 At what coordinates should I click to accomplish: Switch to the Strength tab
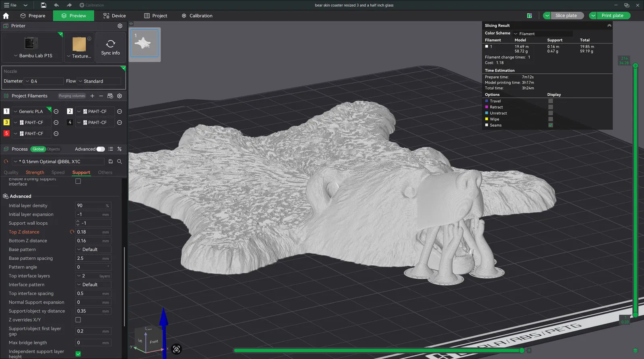(x=35, y=172)
